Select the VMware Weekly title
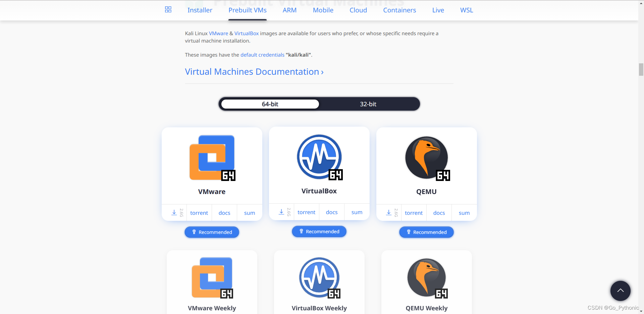Viewport: 644px width, 314px height. pyautogui.click(x=212, y=308)
